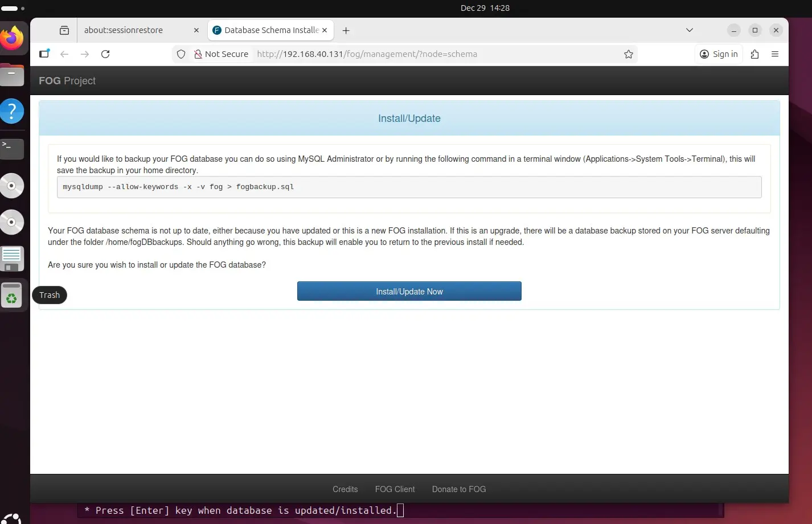Screen dimensions: 812x524
Task: Go forward to the next page
Action: click(85, 54)
